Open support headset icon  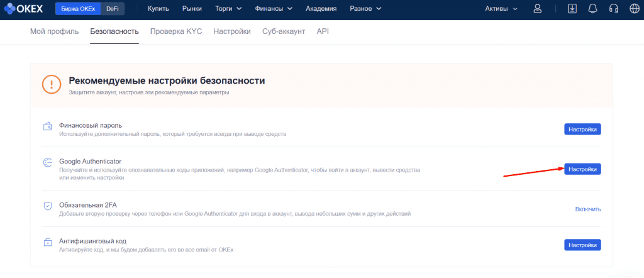[614, 9]
